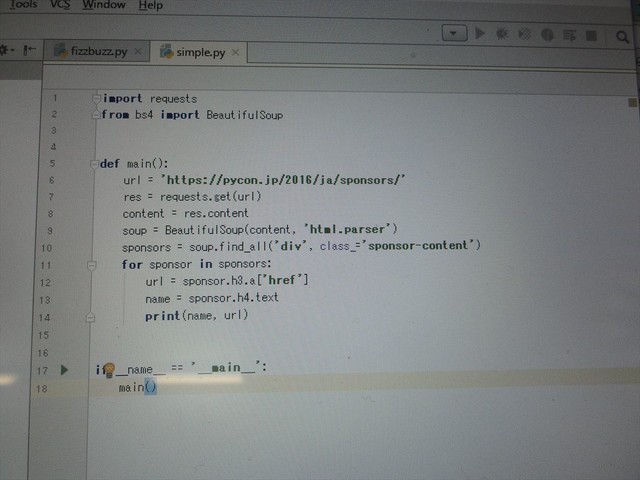Collapse the def main() function fold
640x480 pixels.
tap(94, 164)
